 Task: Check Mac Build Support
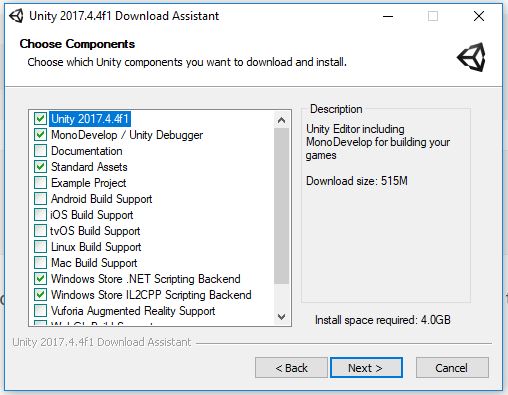(40, 263)
